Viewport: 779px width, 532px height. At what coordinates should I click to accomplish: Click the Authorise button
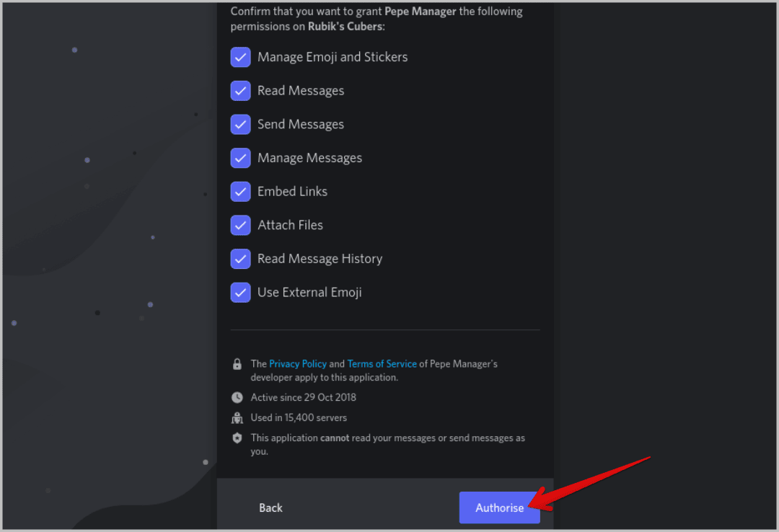[499, 507]
